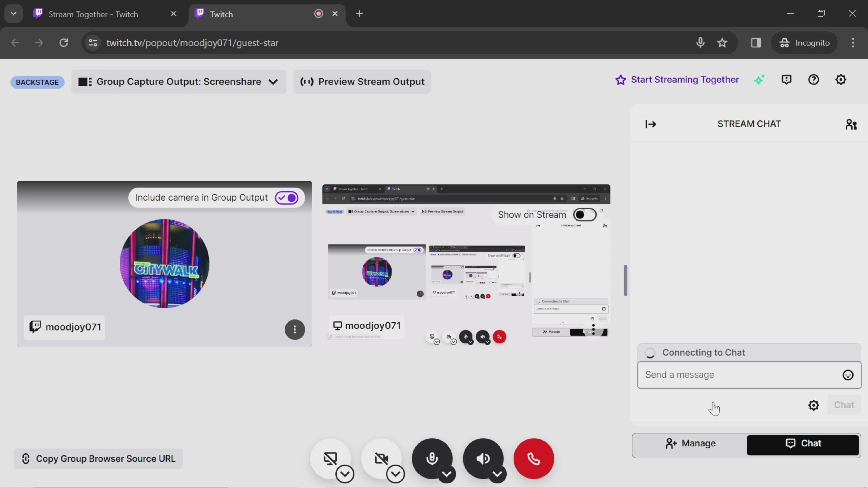Minimize the browser window
Screen dimensions: 868x488
790,14
